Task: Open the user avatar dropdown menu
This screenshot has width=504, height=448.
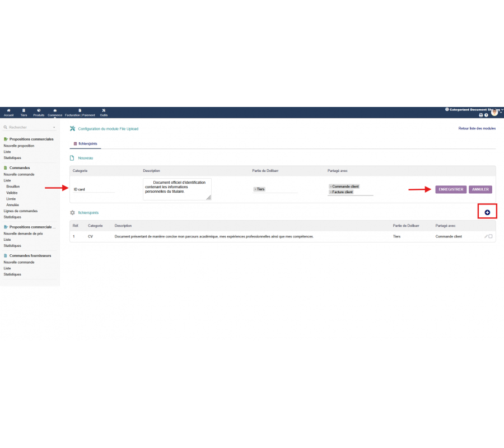Action: pos(495,113)
